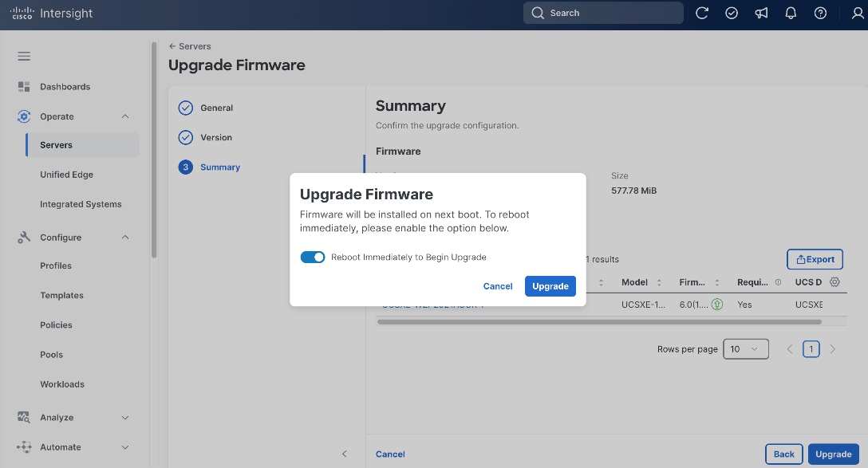This screenshot has height=468, width=868.
Task: Open Rows per page dropdown
Action: point(746,349)
